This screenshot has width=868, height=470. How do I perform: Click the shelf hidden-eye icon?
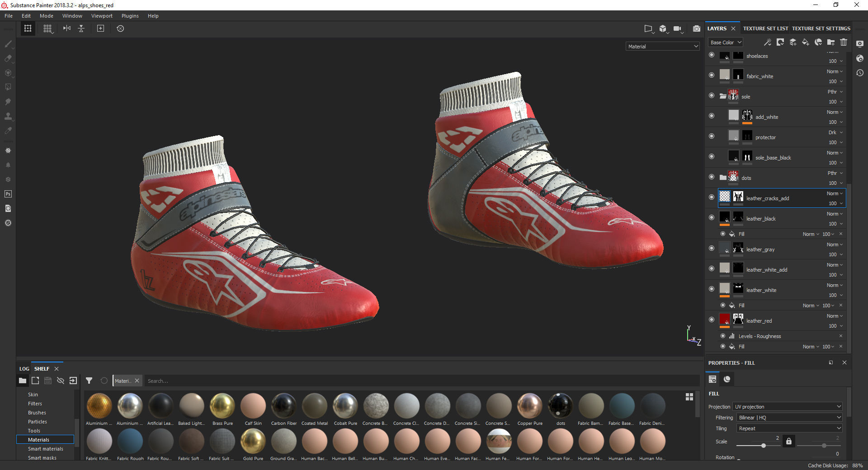coord(61,381)
